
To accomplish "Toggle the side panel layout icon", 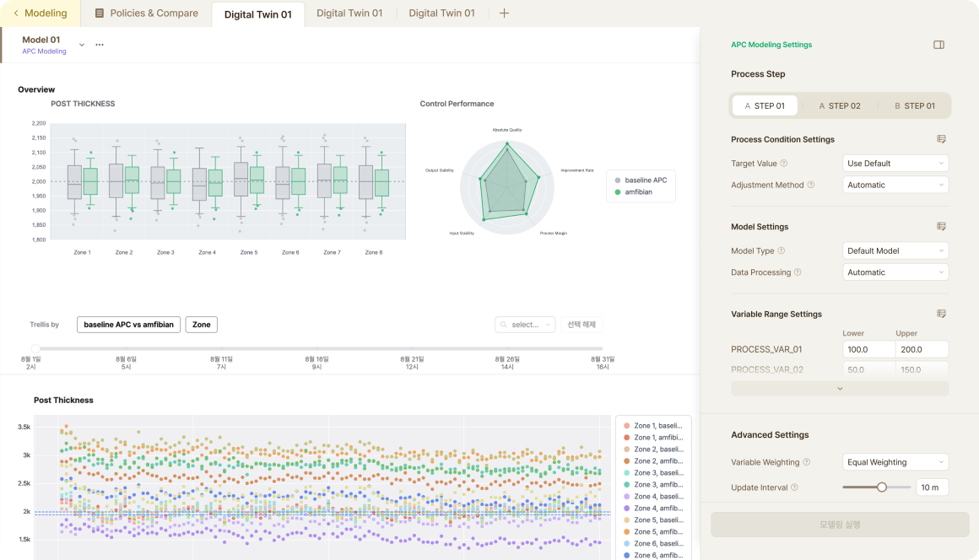I will point(938,45).
